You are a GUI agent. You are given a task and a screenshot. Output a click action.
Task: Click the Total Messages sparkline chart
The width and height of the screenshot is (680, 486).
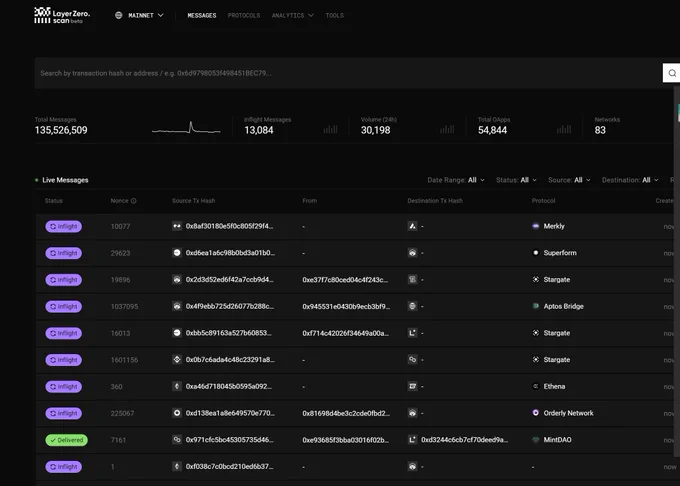pos(186,127)
